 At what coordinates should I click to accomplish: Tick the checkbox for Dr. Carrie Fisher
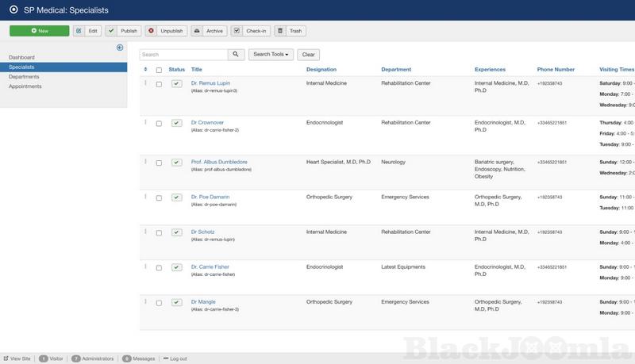coord(160,268)
